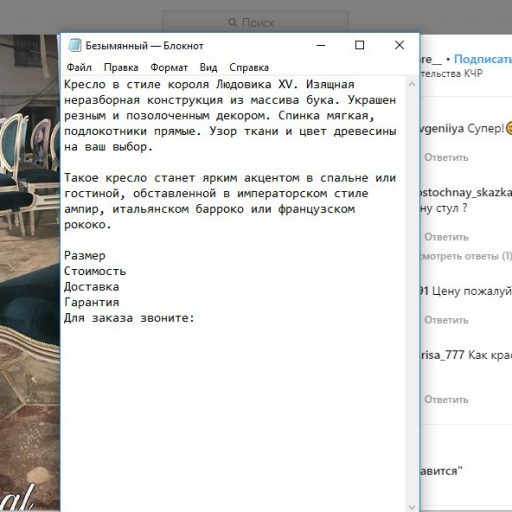This screenshot has width=512, height=512.
Task: Click Ответить under the Супер! comment
Action: (446, 157)
